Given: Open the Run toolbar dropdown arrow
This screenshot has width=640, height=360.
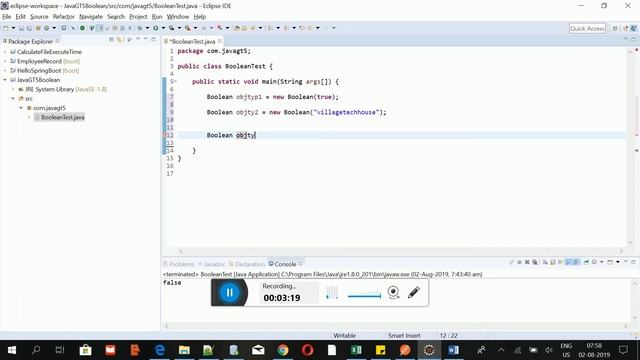Looking at the screenshot, I should pos(163,28).
